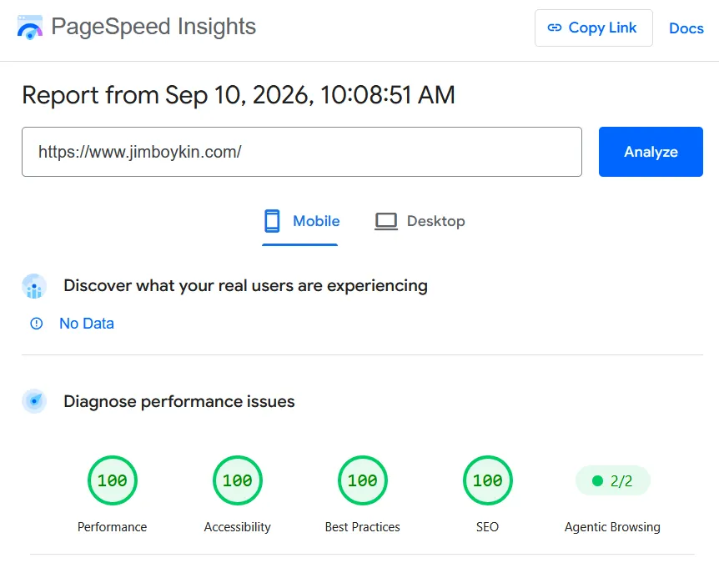Click the Analyze button
The width and height of the screenshot is (719, 588).
click(x=651, y=152)
